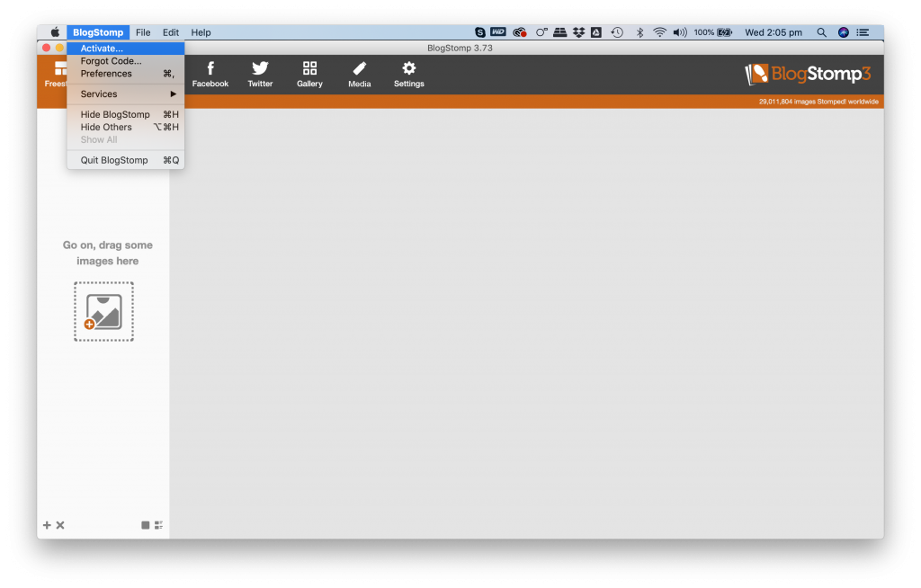Choose Hide BlogStomp menu item
The height and width of the screenshot is (588, 921).
(126, 114)
